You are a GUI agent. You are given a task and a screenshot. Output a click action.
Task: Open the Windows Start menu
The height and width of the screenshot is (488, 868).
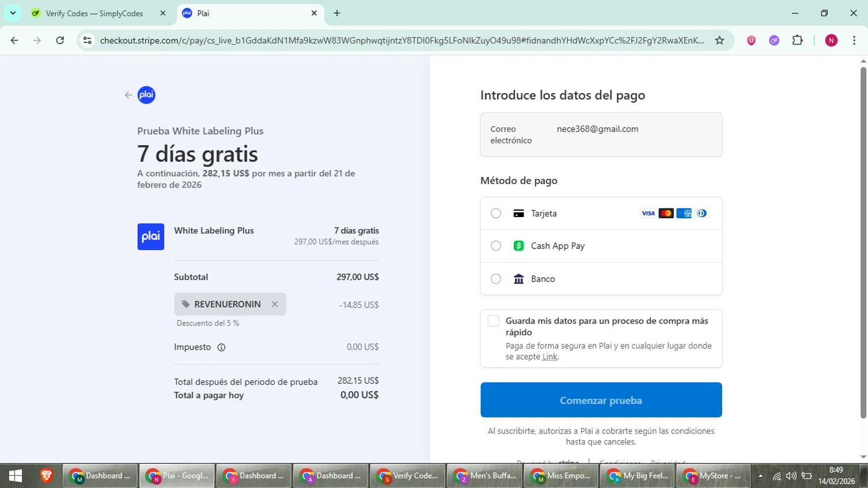pyautogui.click(x=16, y=476)
